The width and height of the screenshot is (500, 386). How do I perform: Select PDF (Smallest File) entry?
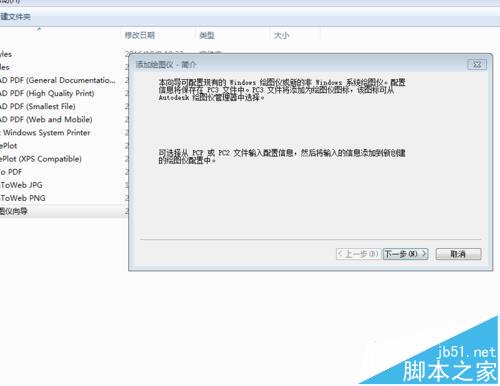pos(38,106)
